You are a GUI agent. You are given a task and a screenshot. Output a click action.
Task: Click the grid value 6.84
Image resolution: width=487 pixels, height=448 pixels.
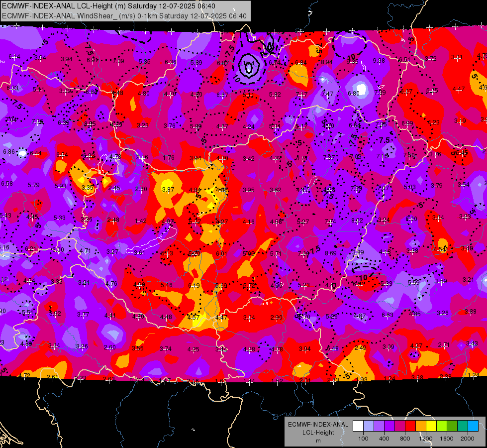301,63
